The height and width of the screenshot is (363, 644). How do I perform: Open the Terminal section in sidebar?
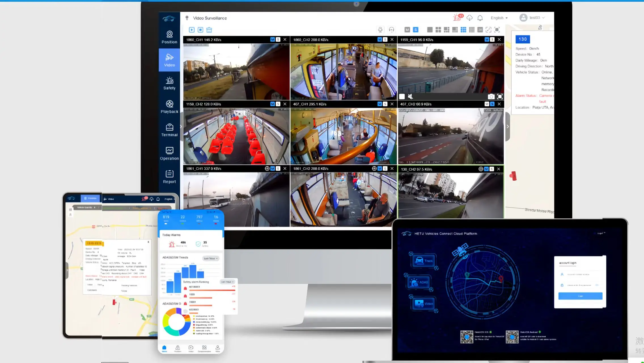(x=169, y=130)
